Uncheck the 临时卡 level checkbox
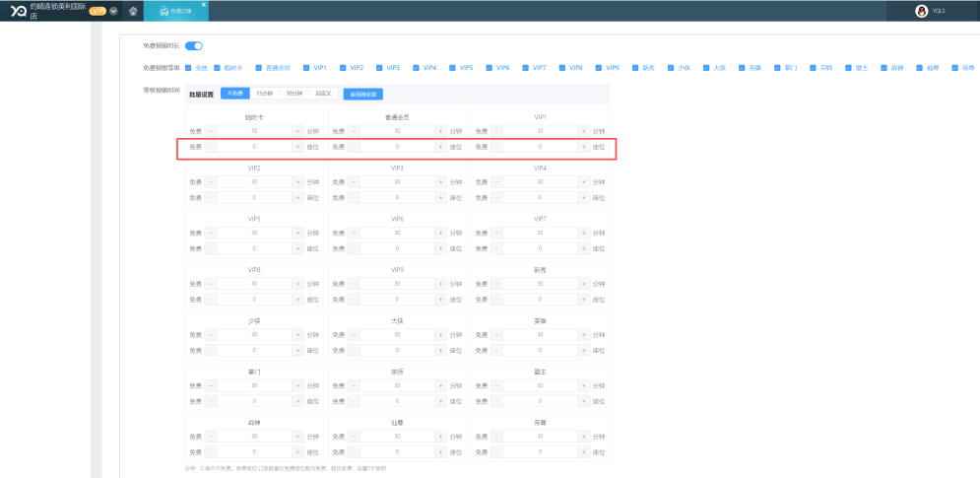This screenshot has width=980, height=478. click(217, 68)
